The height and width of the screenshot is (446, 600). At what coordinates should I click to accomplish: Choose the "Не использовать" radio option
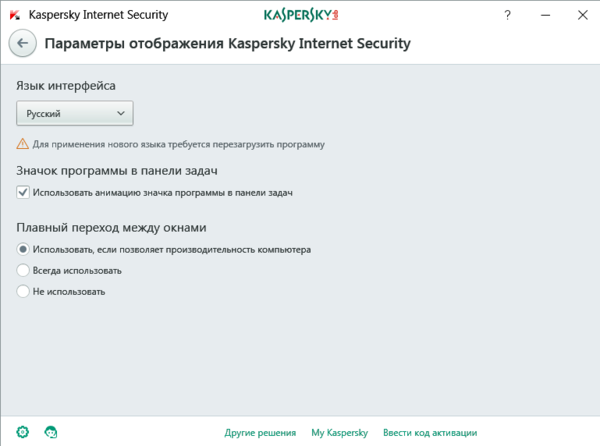click(23, 292)
